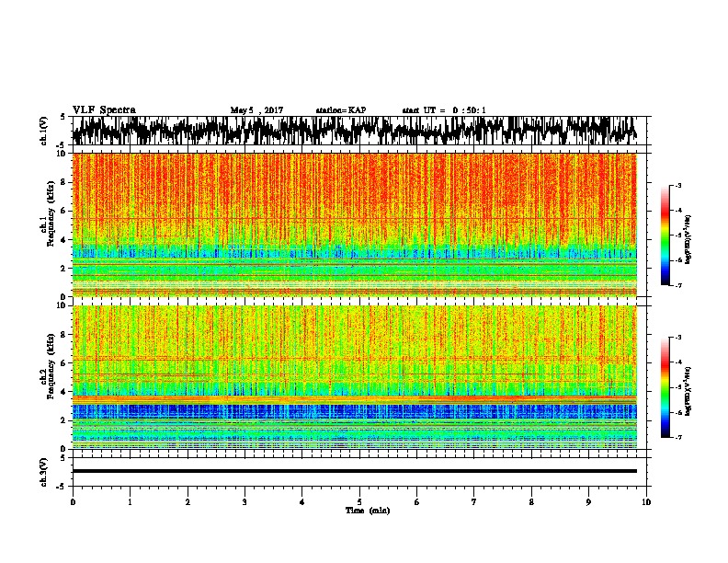The height and width of the screenshot is (563, 728).
Task: Click time axis tick label "4"
Action: (x=302, y=502)
